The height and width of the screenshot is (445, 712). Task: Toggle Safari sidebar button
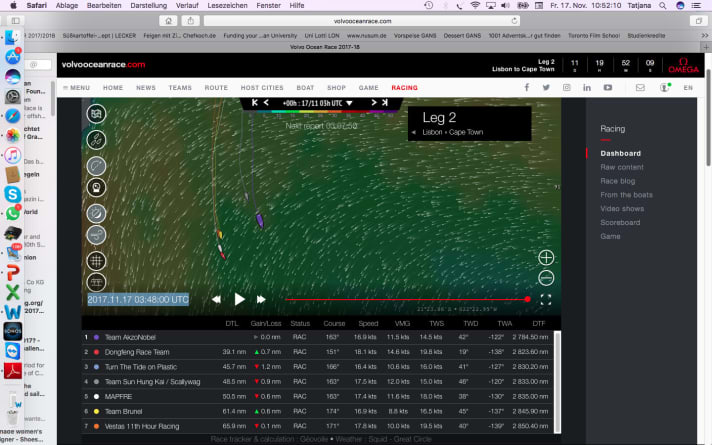pyautogui.click(x=15, y=21)
